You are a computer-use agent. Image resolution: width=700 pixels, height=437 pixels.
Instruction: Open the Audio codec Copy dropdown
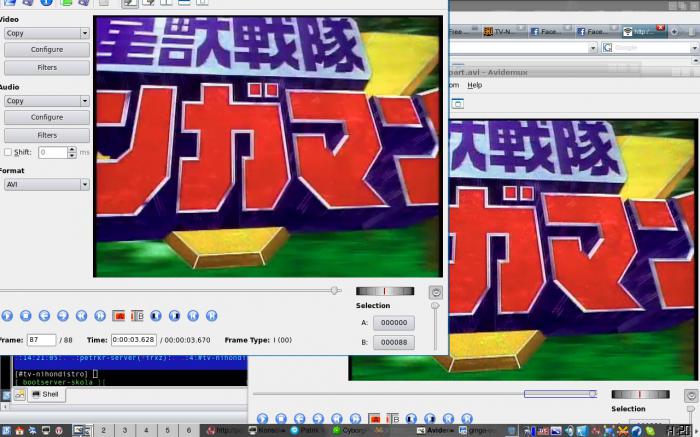[x=46, y=101]
